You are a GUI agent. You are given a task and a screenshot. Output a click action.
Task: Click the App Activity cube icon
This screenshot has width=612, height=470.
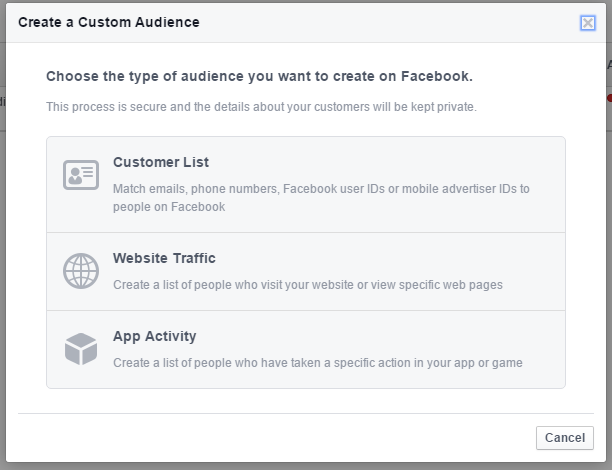click(x=81, y=349)
